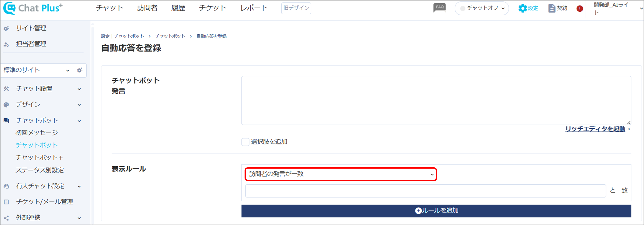Click the チャット設置 tools icon
644x225 pixels.
[6, 89]
